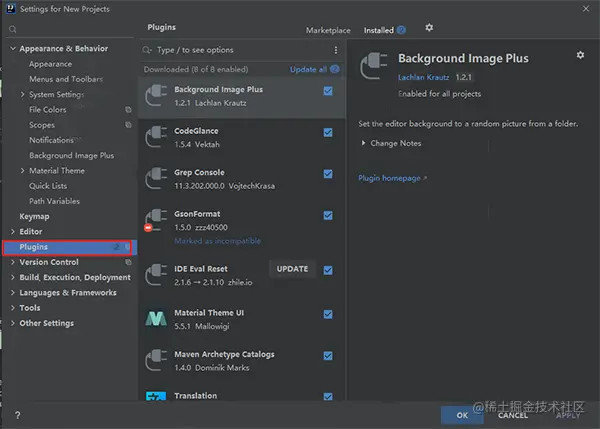Screen dimensions: 600x429
Task: Uncheck the Maven Archetype Catalogs checkbox
Action: (328, 356)
